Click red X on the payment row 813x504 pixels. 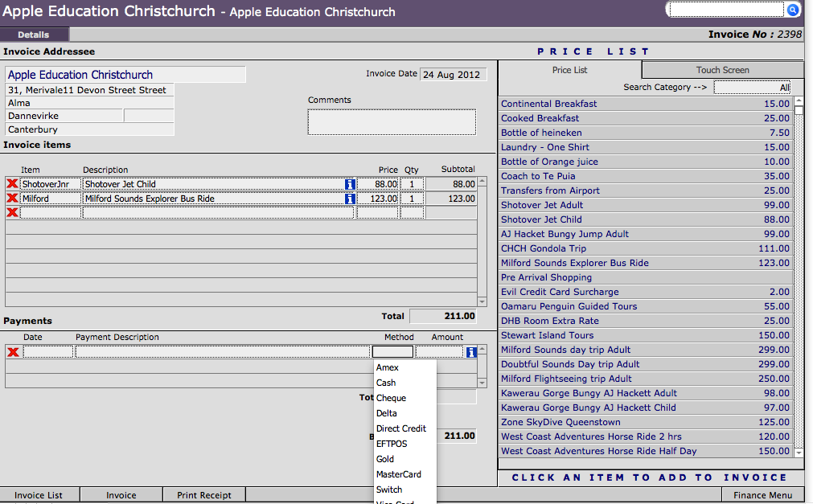click(x=13, y=352)
